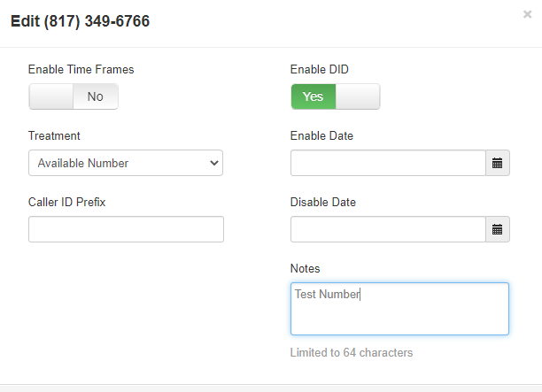Click the dialog title "Edit (817) 349-6766"
The width and height of the screenshot is (542, 392).
[80, 21]
